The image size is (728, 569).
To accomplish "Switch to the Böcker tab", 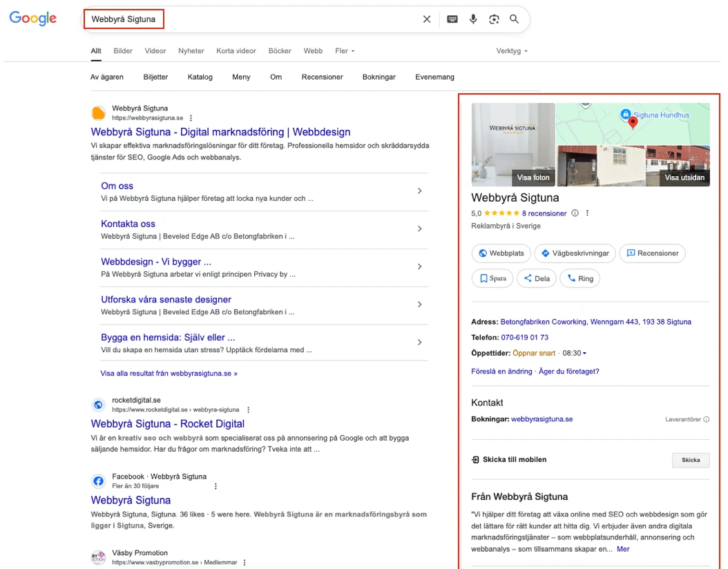I will pyautogui.click(x=280, y=51).
